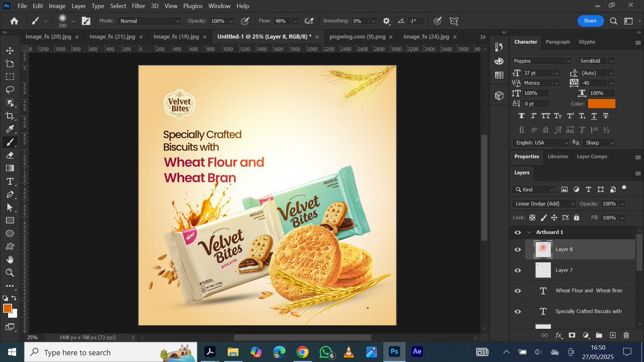
Task: Hide Layer 8 visibility eye
Action: coord(518,249)
